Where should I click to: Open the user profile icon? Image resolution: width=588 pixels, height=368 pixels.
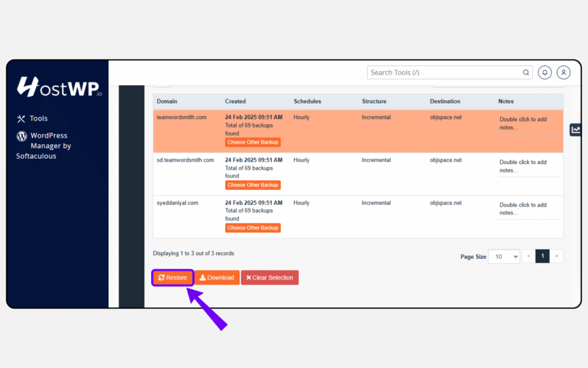point(563,72)
